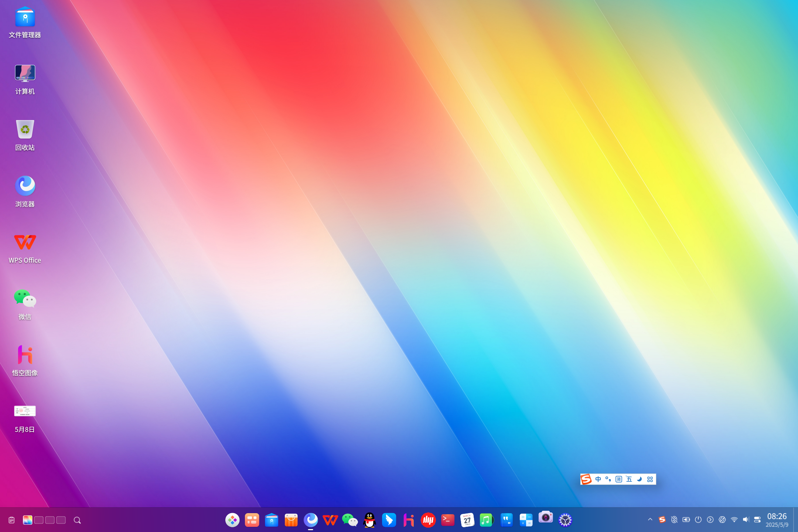
Task: Open the battery status tray icon
Action: tap(686, 519)
